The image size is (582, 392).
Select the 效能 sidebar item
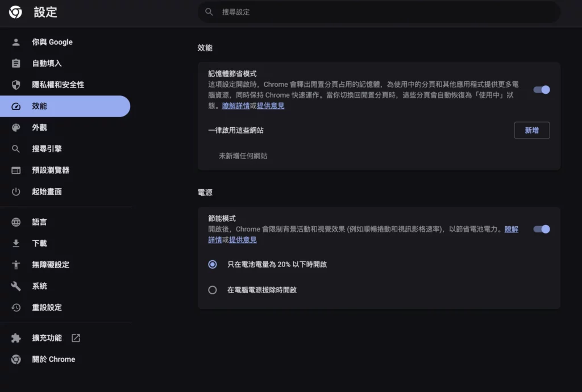pos(65,106)
